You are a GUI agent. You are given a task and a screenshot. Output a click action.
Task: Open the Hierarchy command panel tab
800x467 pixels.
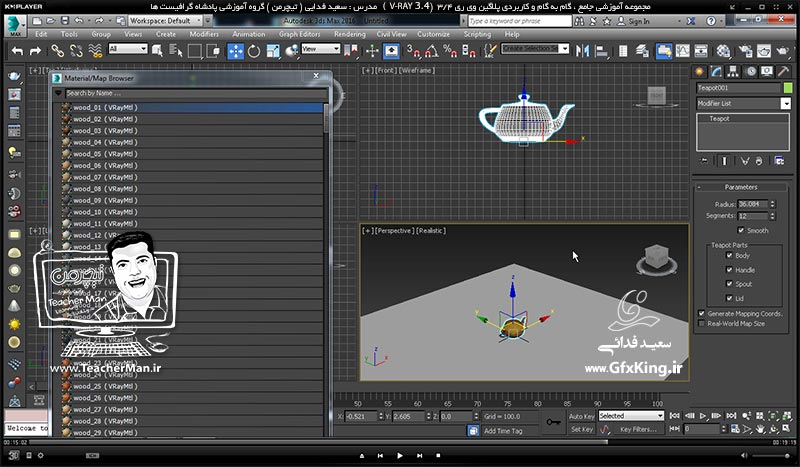pyautogui.click(x=733, y=72)
